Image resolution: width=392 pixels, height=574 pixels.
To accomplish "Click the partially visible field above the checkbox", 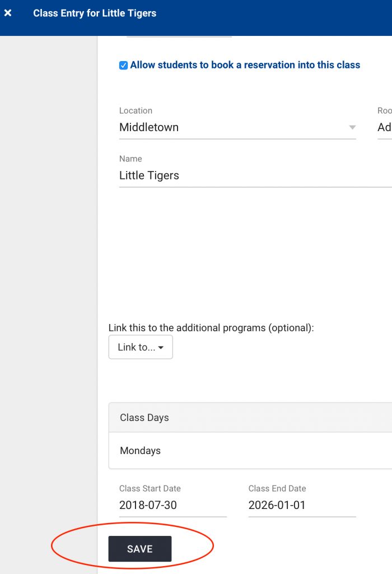I will [x=179, y=34].
